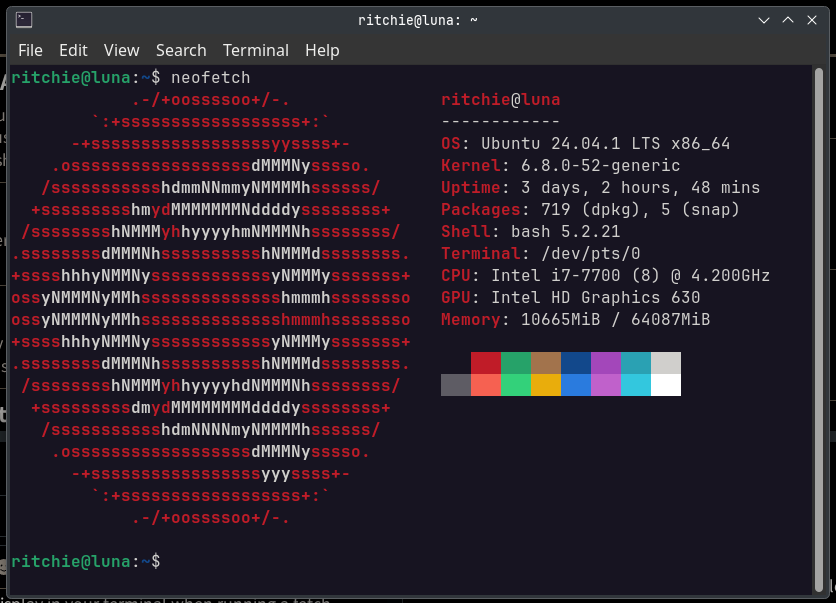Open the View menu
836x603 pixels.
pos(122,50)
